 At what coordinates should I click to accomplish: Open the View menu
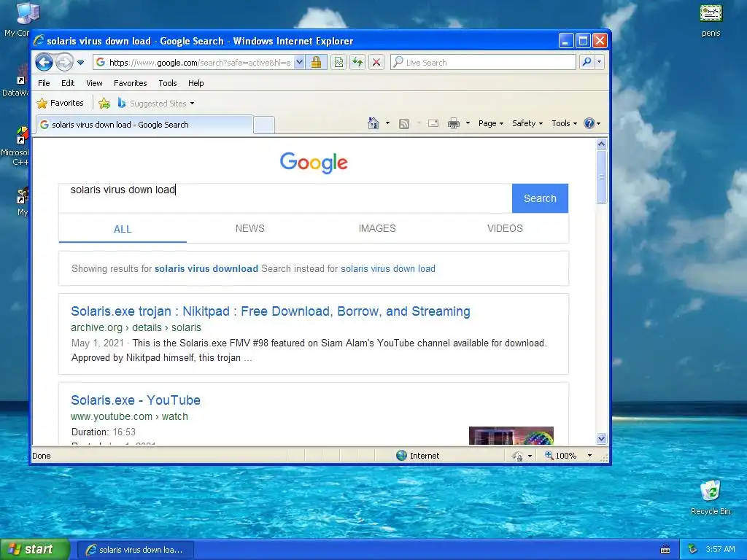(94, 83)
